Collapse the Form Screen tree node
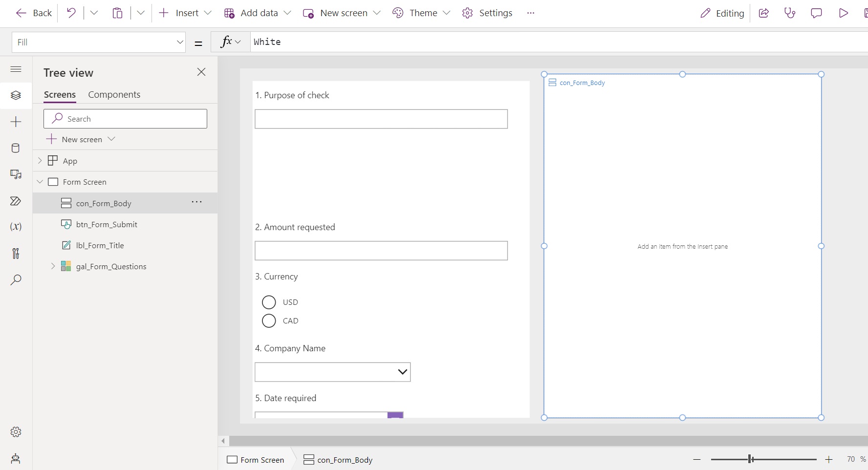The width and height of the screenshot is (868, 470). point(39,181)
